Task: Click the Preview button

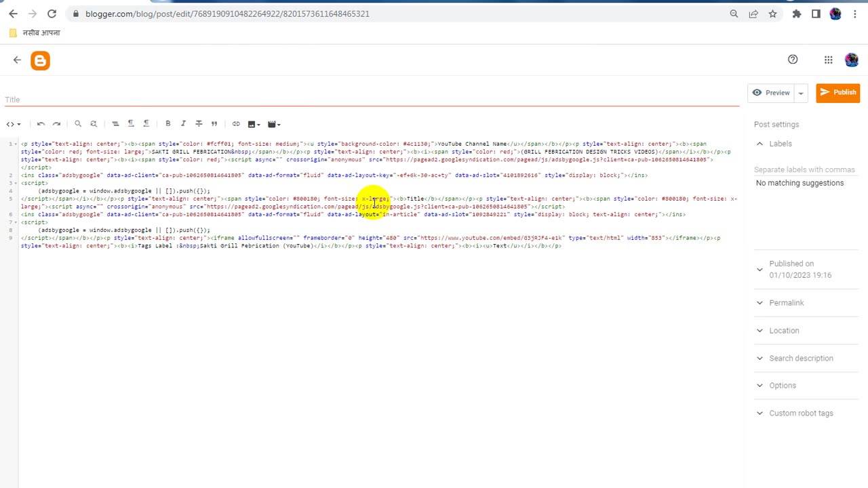Action: pyautogui.click(x=771, y=93)
